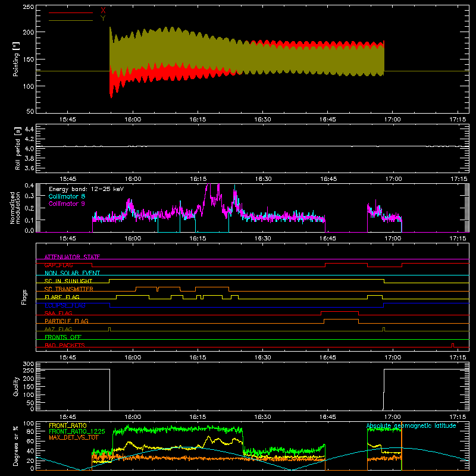Click the 15:45 tick under Quality plot
The width and height of the screenshot is (476, 476).
click(67, 417)
